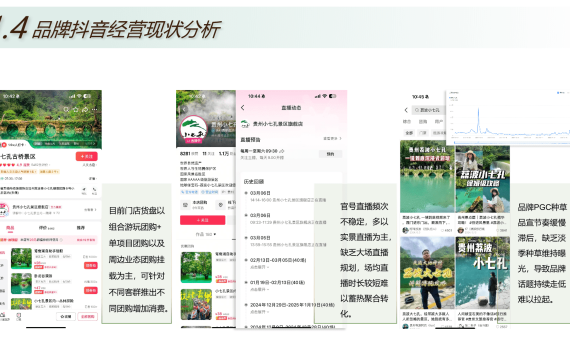Tap the star favorite icon on scenic photo
The image size is (570, 360).
pyautogui.click(x=76, y=109)
